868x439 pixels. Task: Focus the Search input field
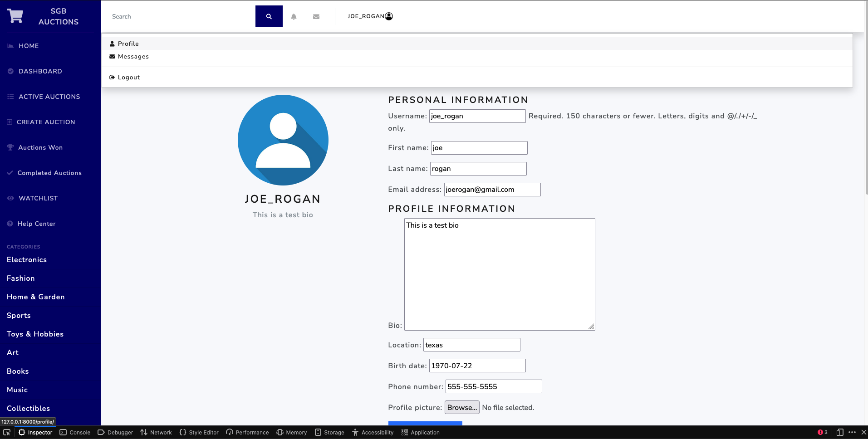tap(181, 17)
